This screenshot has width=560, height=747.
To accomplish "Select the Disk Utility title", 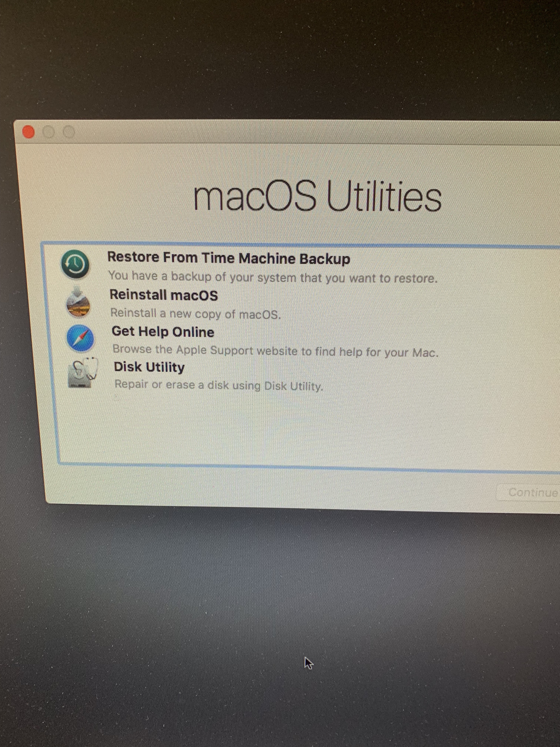I will [x=149, y=367].
